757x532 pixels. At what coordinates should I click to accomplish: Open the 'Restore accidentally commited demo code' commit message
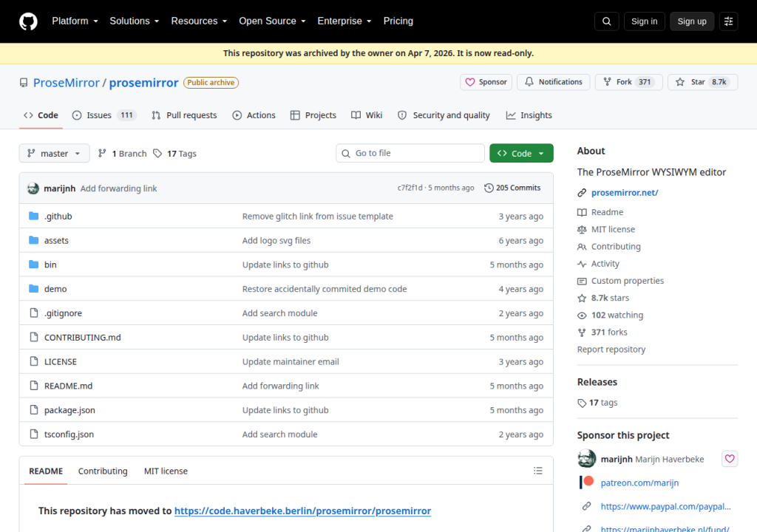325,289
